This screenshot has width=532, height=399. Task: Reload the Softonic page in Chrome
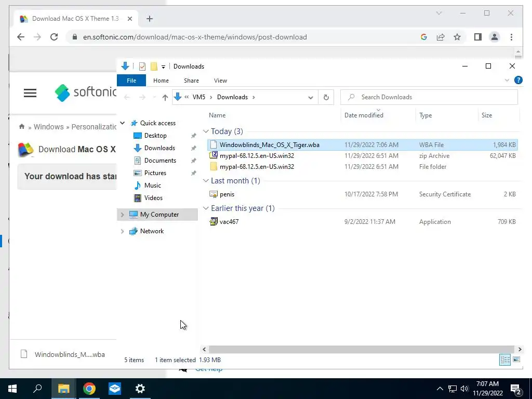click(54, 37)
